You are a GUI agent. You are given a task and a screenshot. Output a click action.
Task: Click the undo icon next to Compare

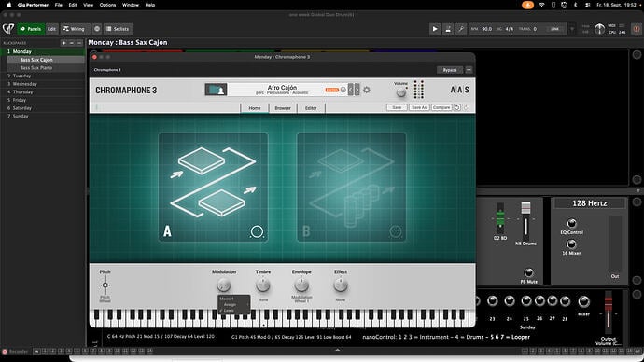(x=457, y=107)
